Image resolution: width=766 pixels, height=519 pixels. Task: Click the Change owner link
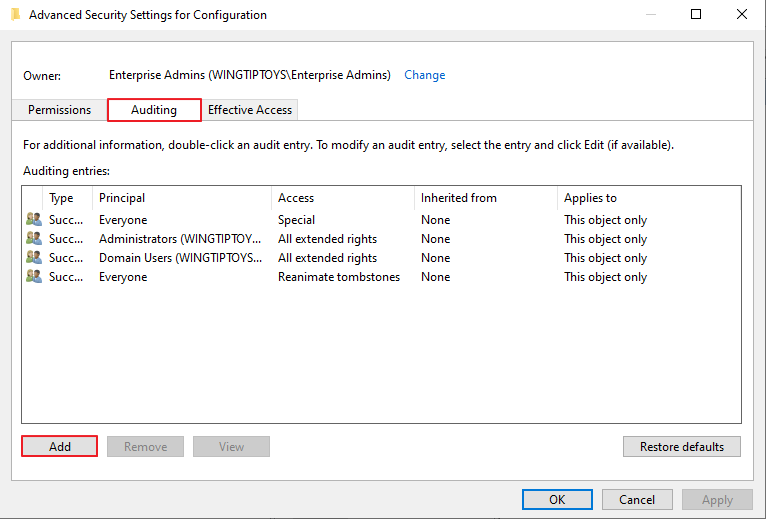coord(425,75)
